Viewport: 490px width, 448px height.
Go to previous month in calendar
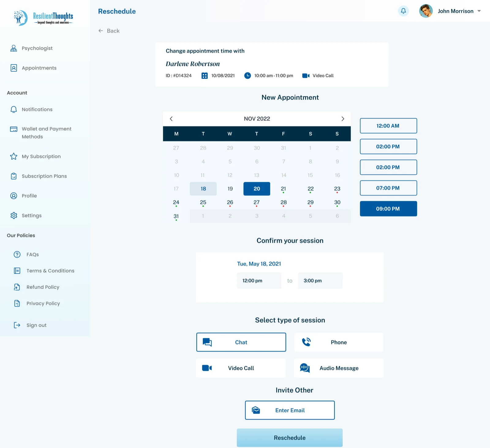click(171, 119)
